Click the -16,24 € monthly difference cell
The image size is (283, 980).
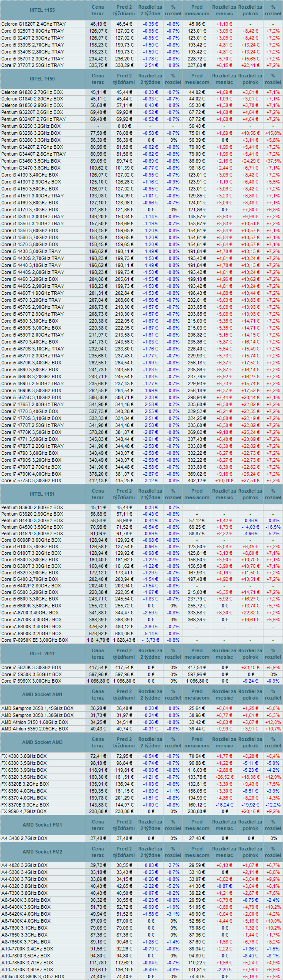pos(224,805)
